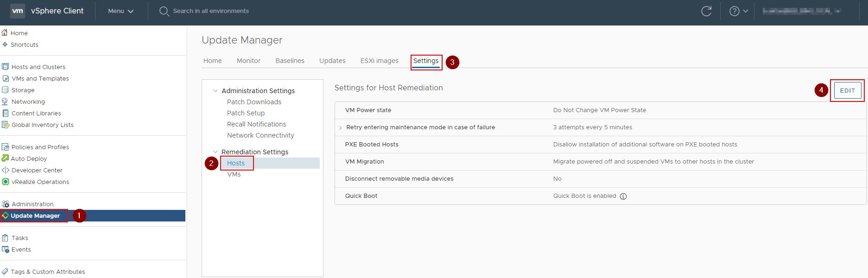The width and height of the screenshot is (868, 278).
Task: Open the Administration page
Action: [32, 204]
